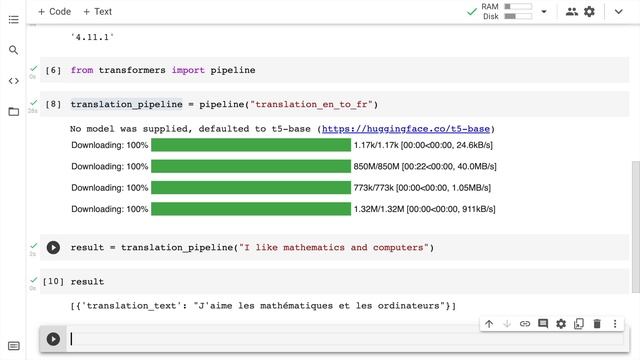The image size is (640, 360).
Task: Add a new Text cell
Action: pos(97,11)
